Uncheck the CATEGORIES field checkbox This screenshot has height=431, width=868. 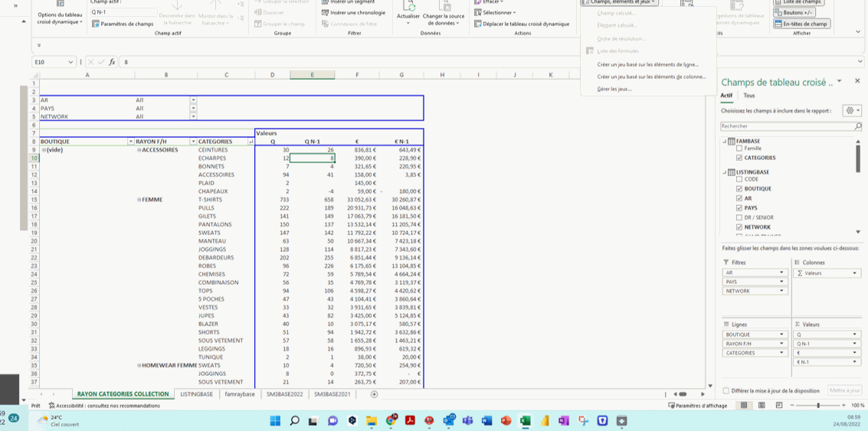click(739, 158)
